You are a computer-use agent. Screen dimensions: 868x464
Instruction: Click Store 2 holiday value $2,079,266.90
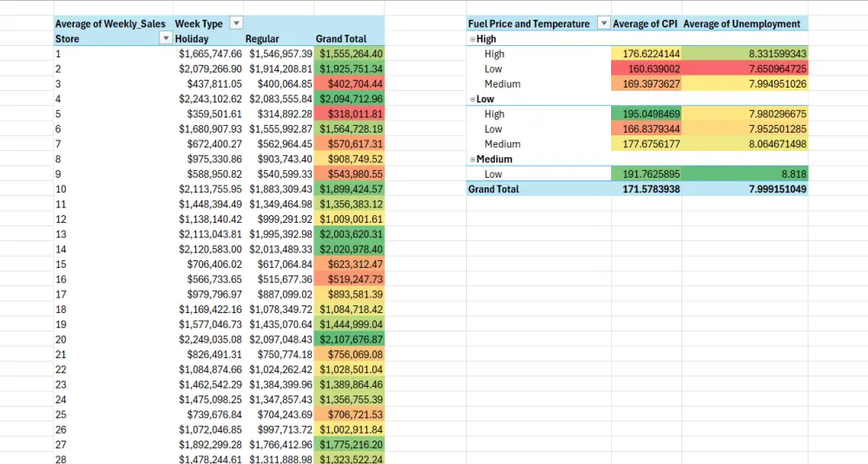(x=209, y=69)
